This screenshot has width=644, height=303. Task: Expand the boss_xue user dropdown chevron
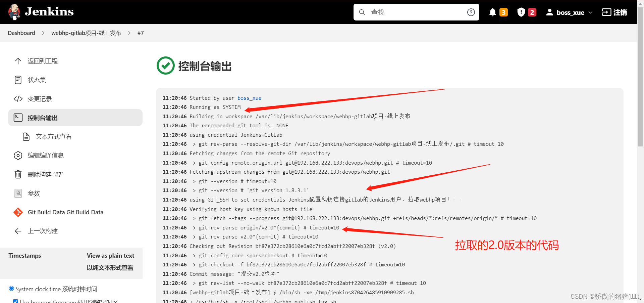(x=590, y=12)
